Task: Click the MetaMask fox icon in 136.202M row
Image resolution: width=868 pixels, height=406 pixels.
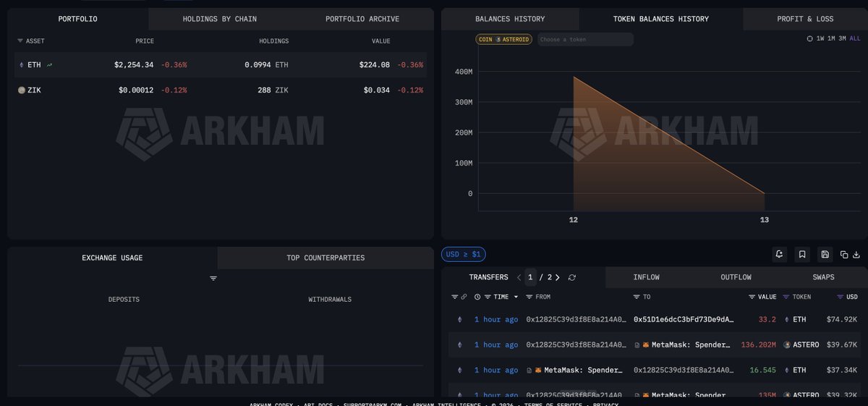Action: (x=646, y=345)
